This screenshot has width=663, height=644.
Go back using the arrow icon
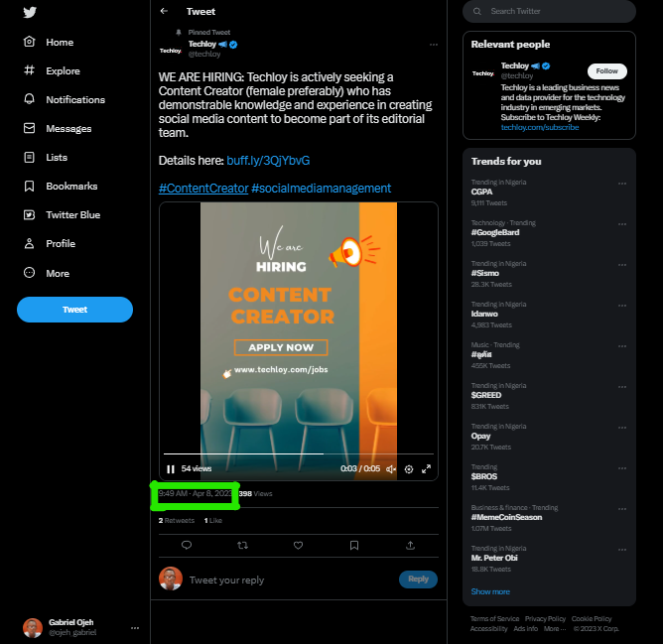point(164,11)
